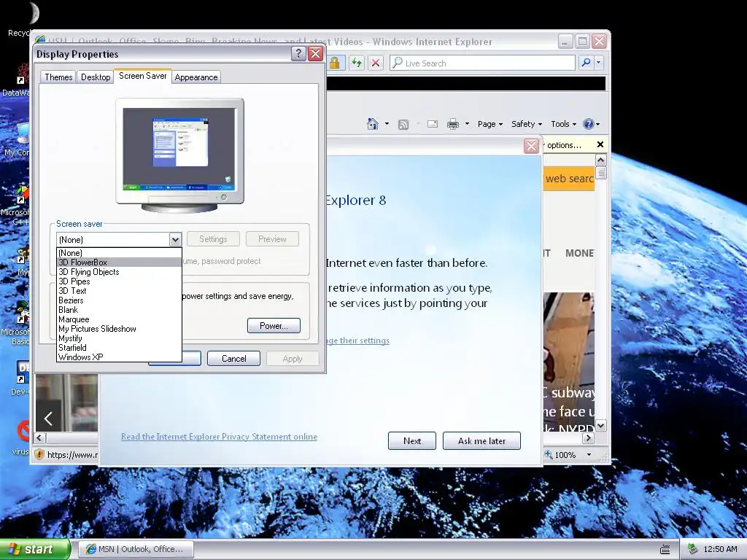
Task: Click horizontal scrollbar left arrow
Action: coord(39,437)
